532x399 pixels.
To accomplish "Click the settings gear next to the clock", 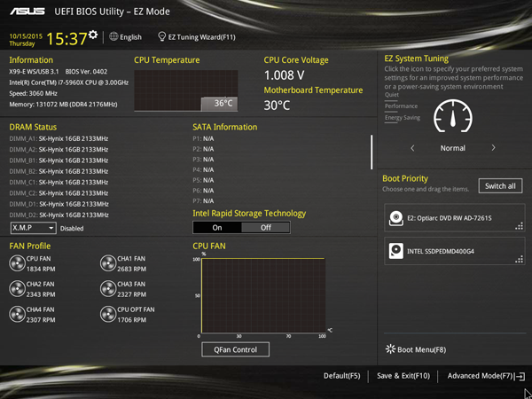I will pyautogui.click(x=93, y=35).
